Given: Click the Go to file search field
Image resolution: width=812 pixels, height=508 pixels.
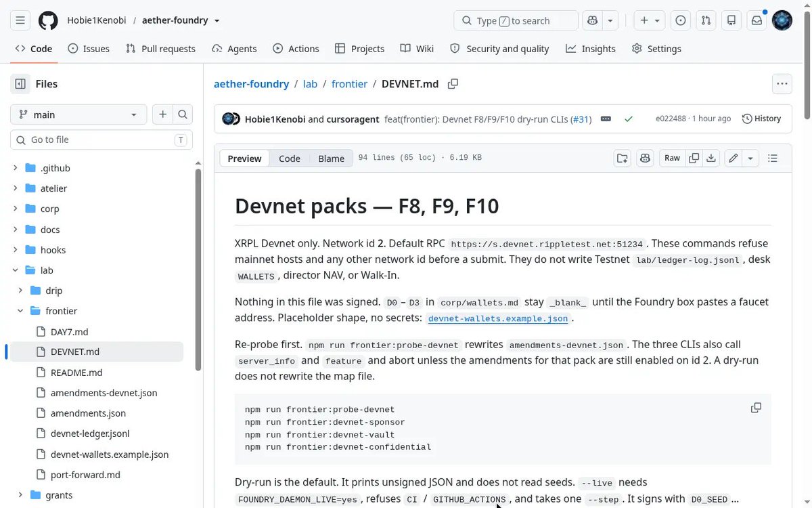Looking at the screenshot, I should tap(101, 140).
